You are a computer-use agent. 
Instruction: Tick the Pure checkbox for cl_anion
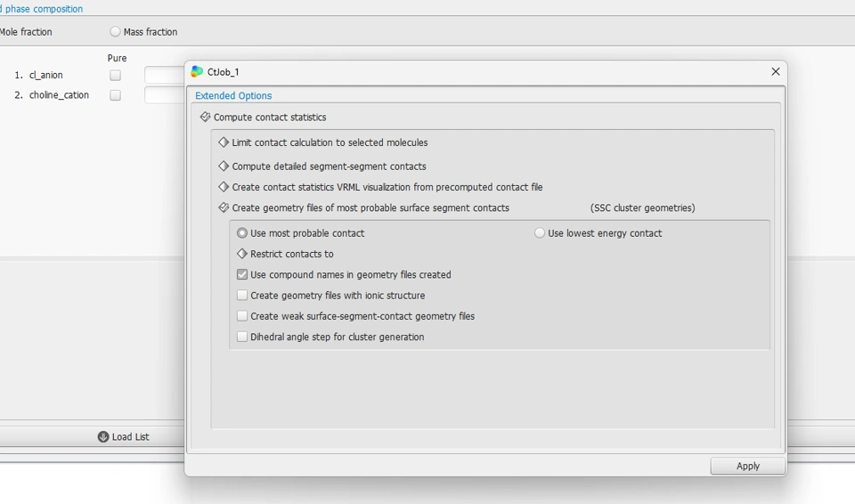click(115, 76)
